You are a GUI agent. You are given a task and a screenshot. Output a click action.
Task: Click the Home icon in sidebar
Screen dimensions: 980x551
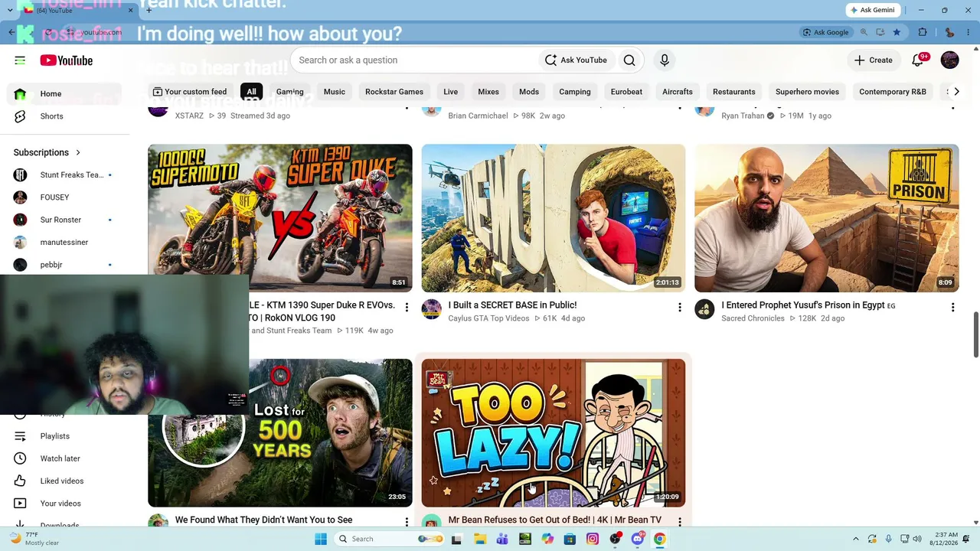21,94
